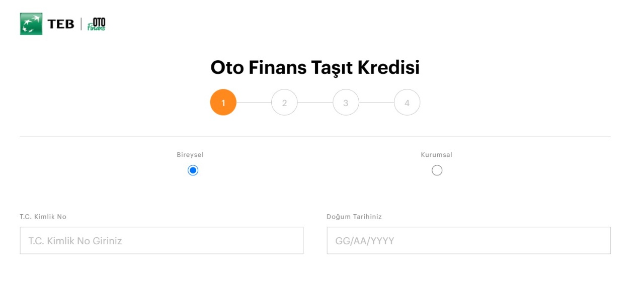Click the connector line between steps 1 and 2

254,103
